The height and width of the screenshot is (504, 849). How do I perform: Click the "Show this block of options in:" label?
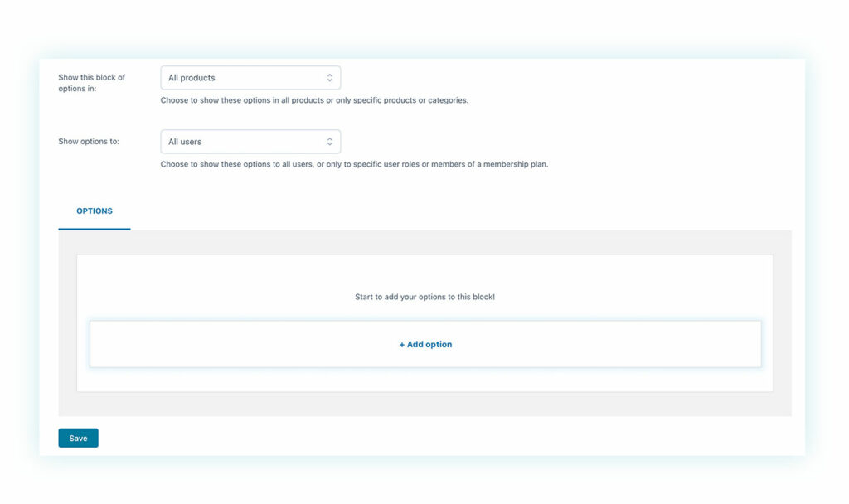[x=91, y=83]
